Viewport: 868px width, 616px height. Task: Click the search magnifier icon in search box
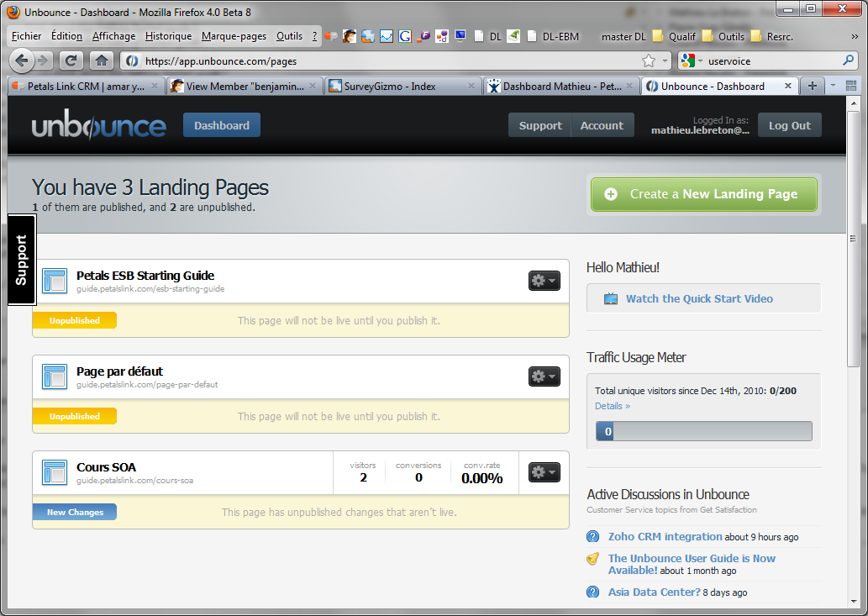848,61
